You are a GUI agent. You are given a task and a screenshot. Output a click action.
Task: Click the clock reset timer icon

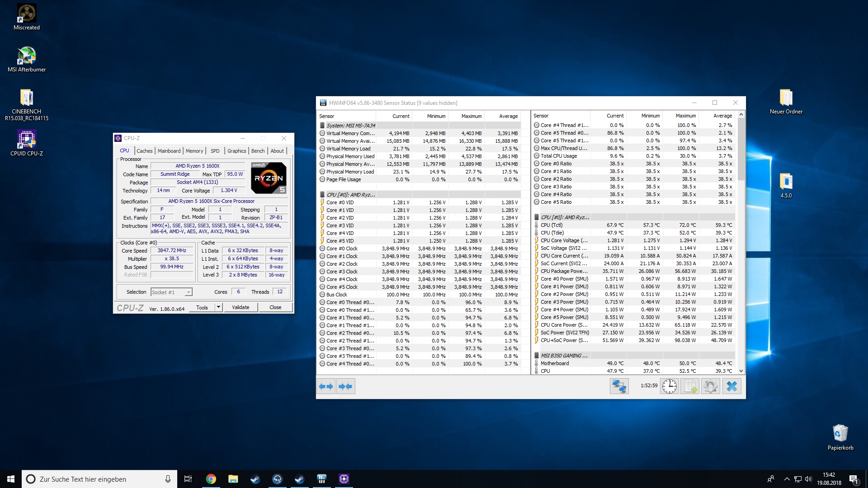click(x=670, y=386)
